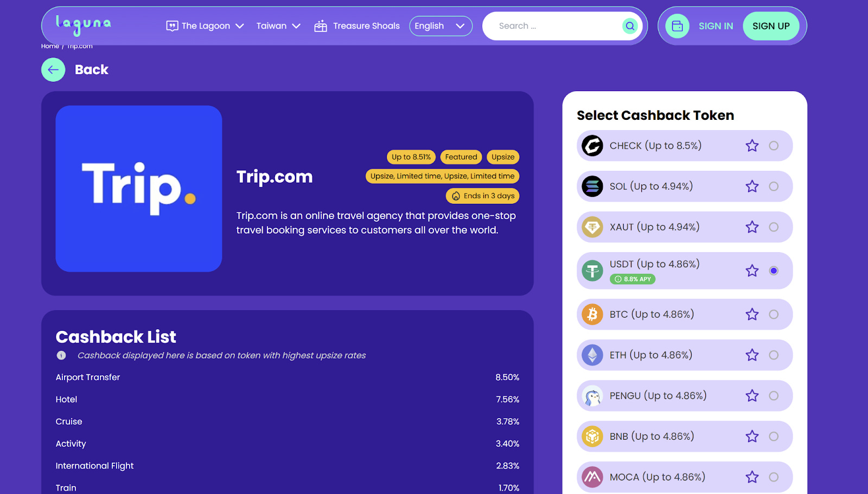Open the wallet icon button
The width and height of the screenshot is (868, 494).
(677, 26)
